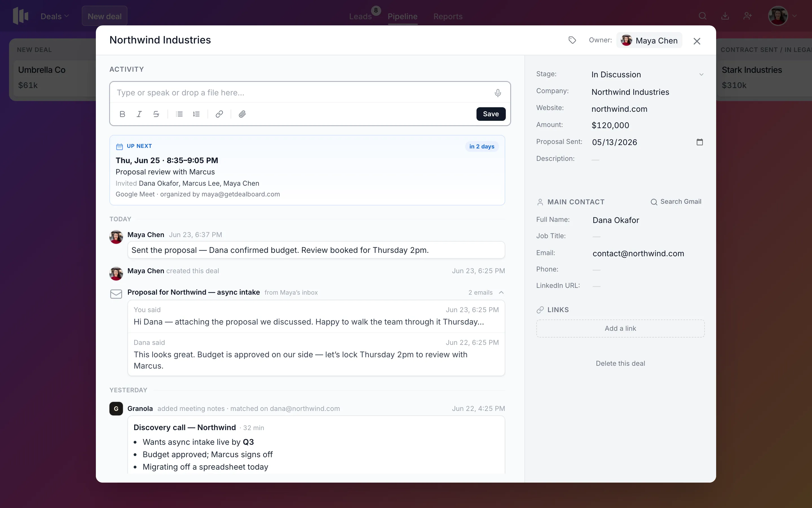Screen dimensions: 812x508
Task: Open Dana's 'This looks great' email reply
Action: 316,354
